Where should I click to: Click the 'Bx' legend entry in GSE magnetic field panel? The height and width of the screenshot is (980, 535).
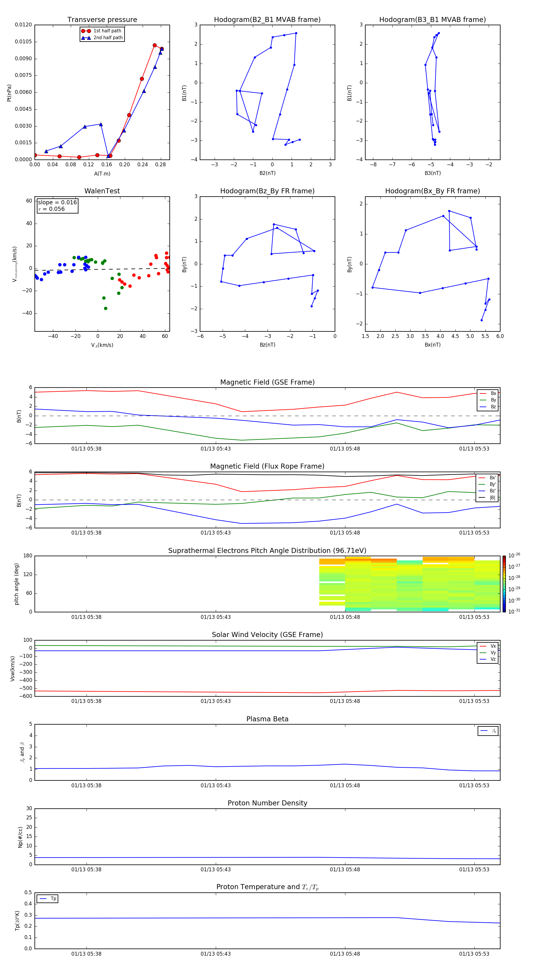point(488,393)
